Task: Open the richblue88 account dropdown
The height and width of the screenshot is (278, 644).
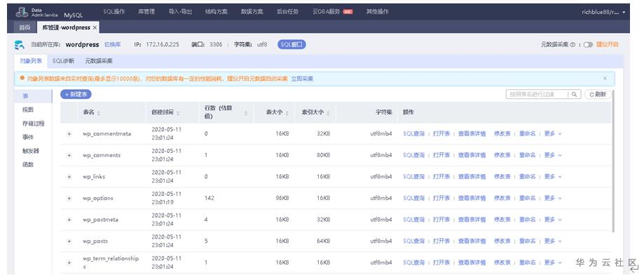Action: (x=603, y=12)
